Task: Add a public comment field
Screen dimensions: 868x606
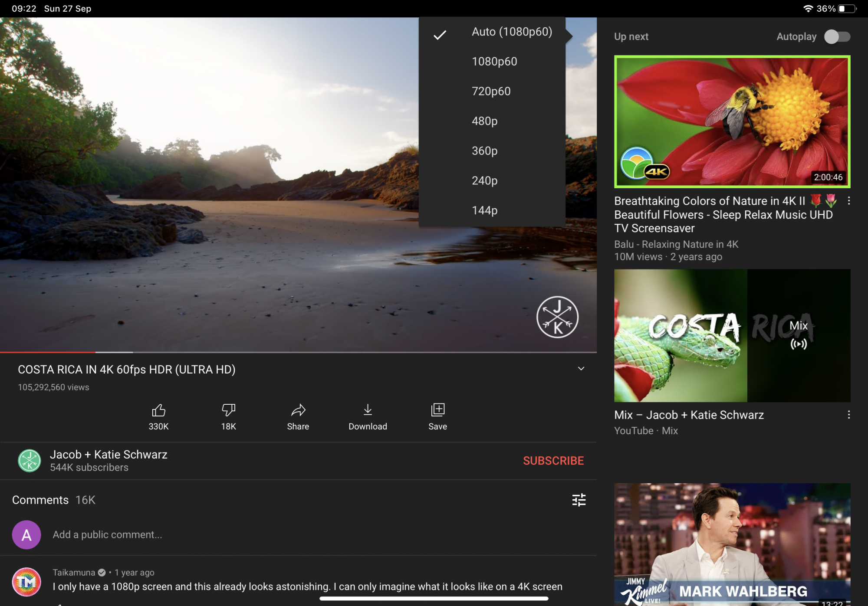Action: pyautogui.click(x=107, y=534)
